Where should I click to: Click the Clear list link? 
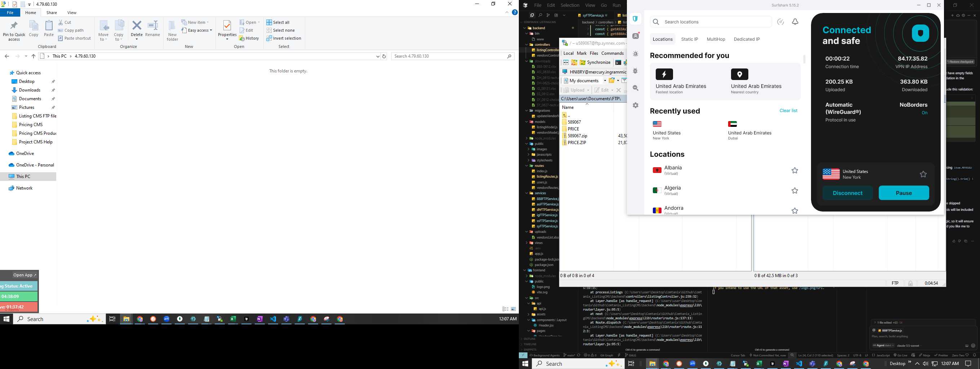pos(788,111)
